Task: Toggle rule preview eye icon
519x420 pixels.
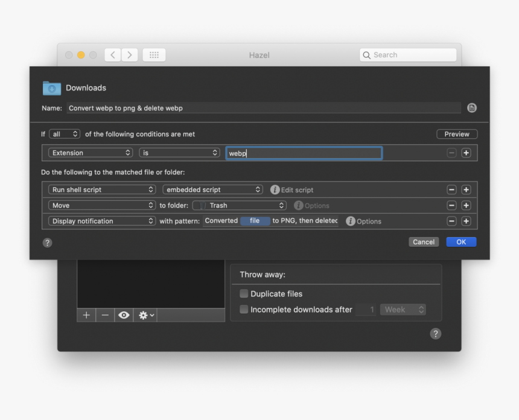Action: pyautogui.click(x=124, y=315)
